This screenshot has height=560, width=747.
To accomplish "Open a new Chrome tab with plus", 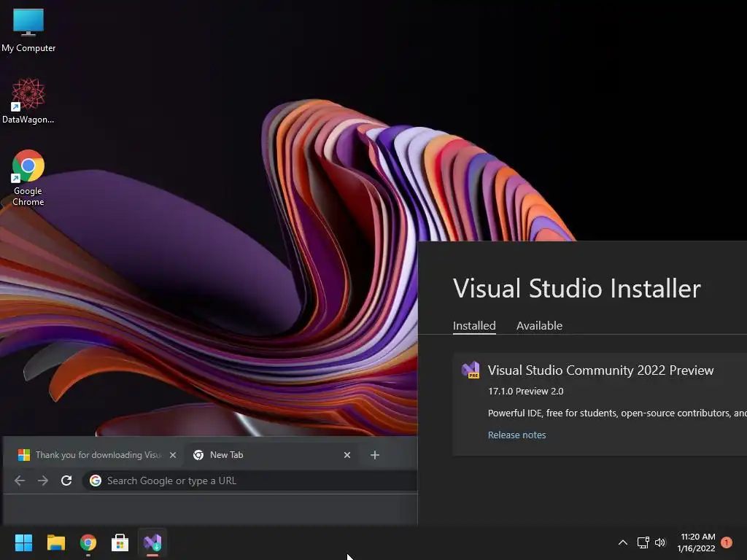I will (x=375, y=455).
